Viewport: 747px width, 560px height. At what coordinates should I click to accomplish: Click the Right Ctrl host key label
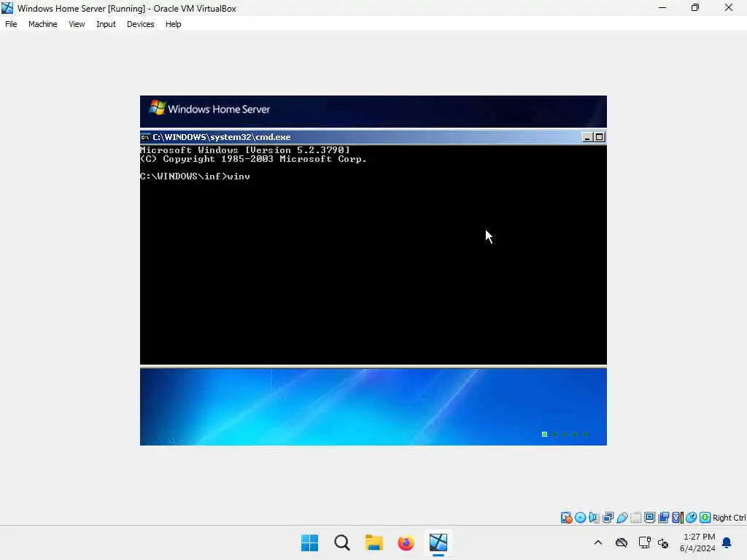click(x=729, y=518)
